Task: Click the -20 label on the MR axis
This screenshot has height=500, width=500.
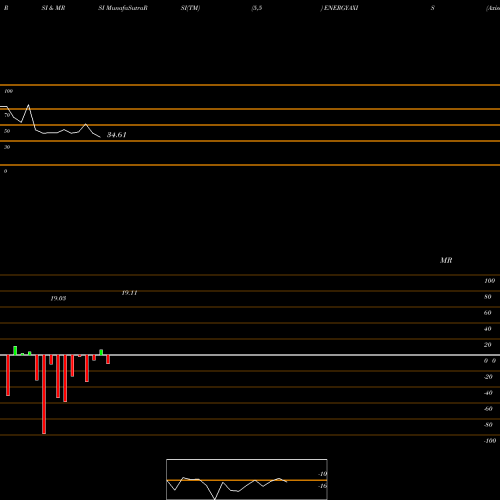Action: coord(488,377)
